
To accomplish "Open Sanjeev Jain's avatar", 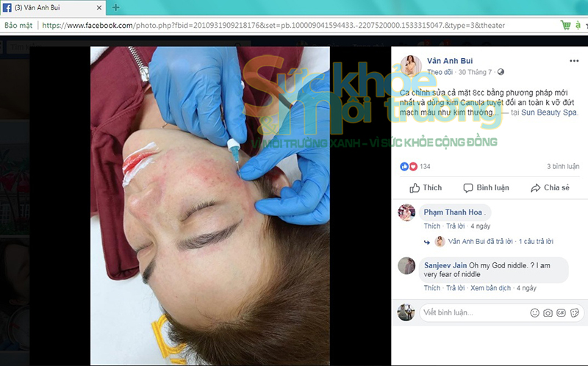I will tap(406, 266).
